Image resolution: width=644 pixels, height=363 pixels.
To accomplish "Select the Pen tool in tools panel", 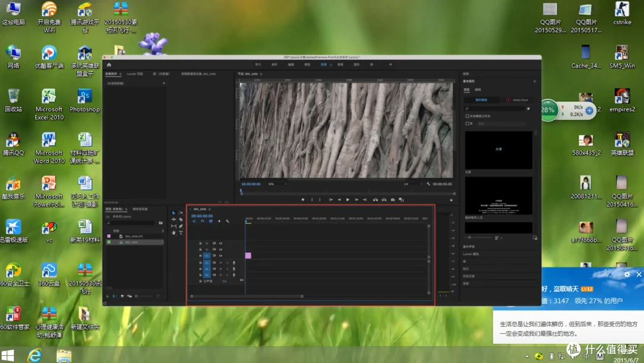I will point(181,226).
